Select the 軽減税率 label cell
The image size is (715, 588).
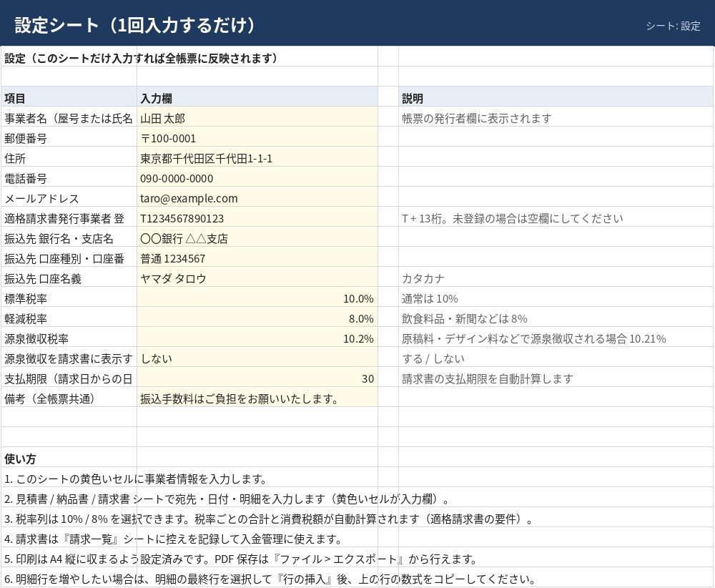click(69, 318)
